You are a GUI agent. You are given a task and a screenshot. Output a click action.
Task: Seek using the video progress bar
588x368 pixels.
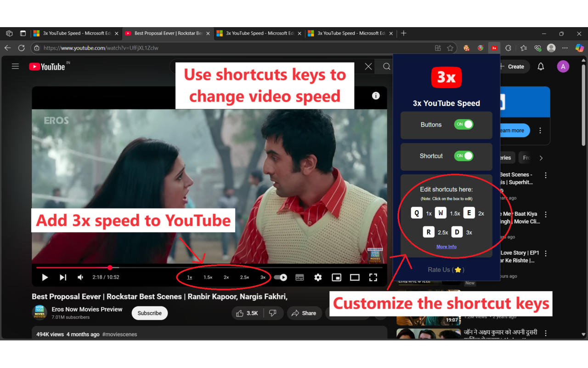pyautogui.click(x=209, y=267)
